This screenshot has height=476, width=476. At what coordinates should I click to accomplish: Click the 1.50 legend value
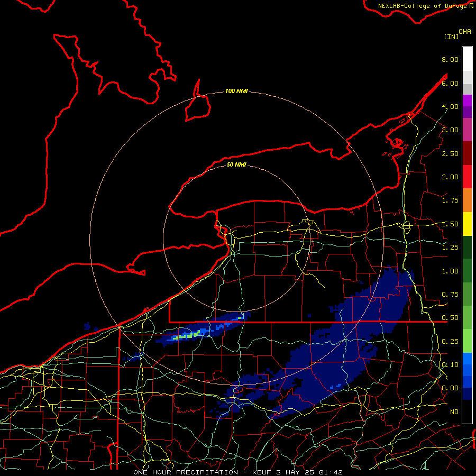[x=450, y=224]
